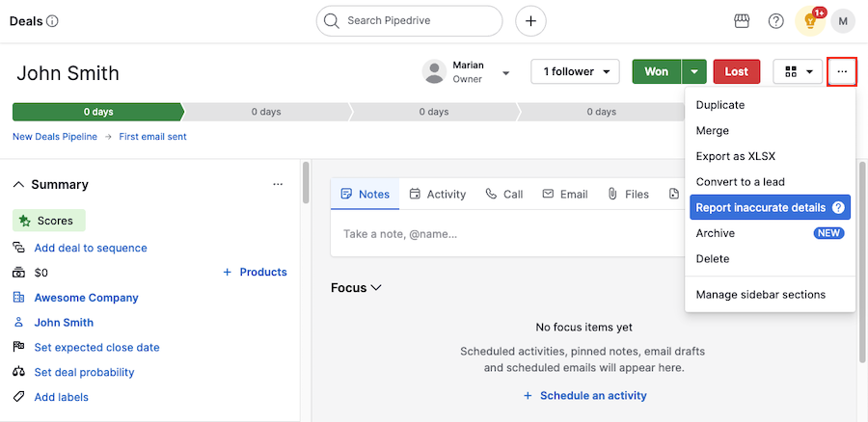The image size is (868, 422).
Task: Click the Search Pipedrive field
Action: click(409, 20)
